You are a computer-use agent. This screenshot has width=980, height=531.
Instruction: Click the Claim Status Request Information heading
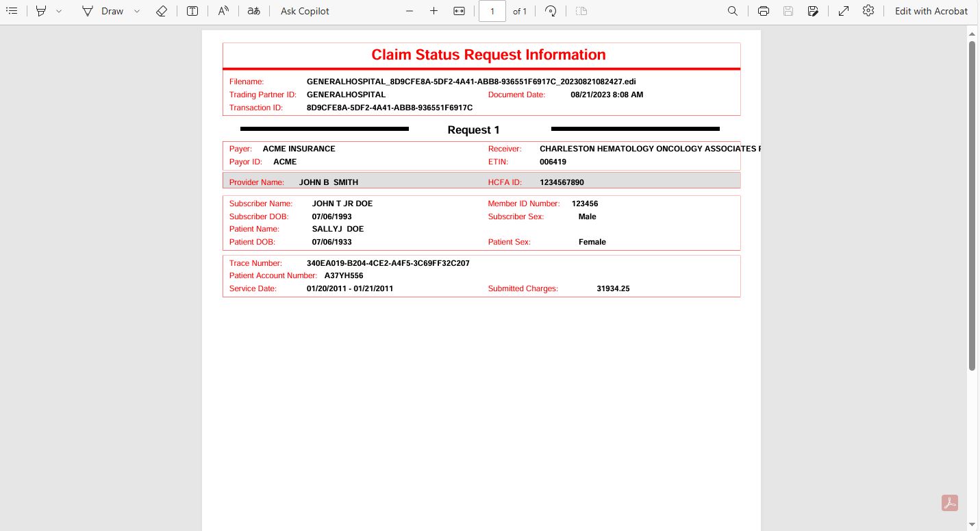488,55
